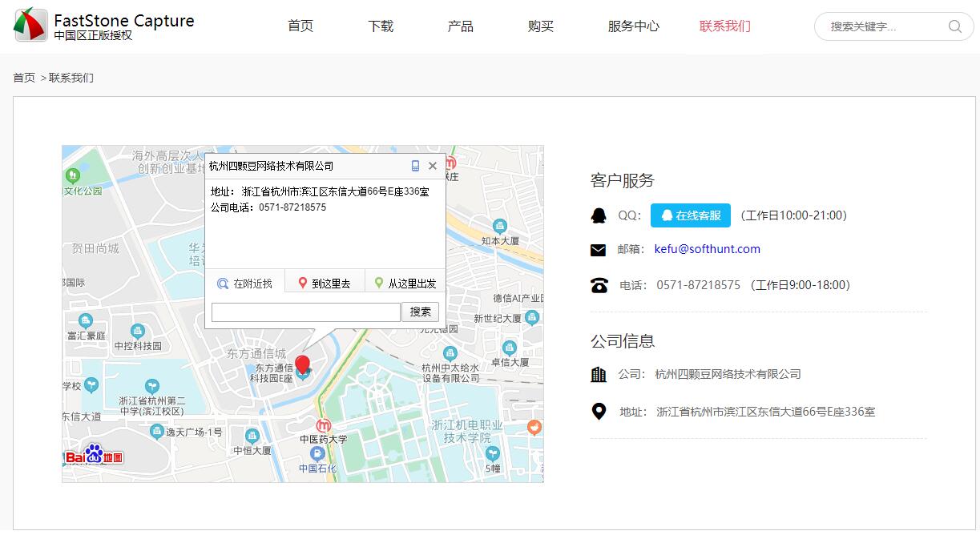Click the 客户服务 heading
The height and width of the screenshot is (535, 980).
pos(623,180)
